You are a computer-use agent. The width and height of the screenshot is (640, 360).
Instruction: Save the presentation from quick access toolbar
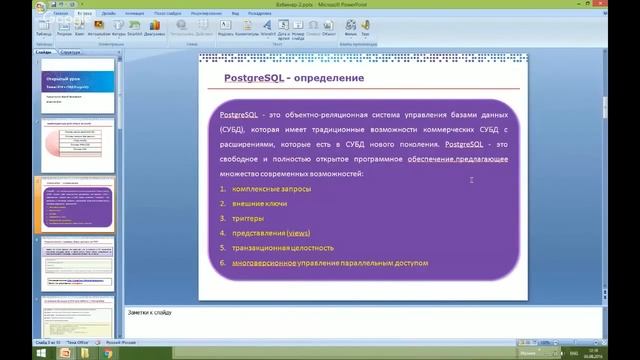pos(53,4)
